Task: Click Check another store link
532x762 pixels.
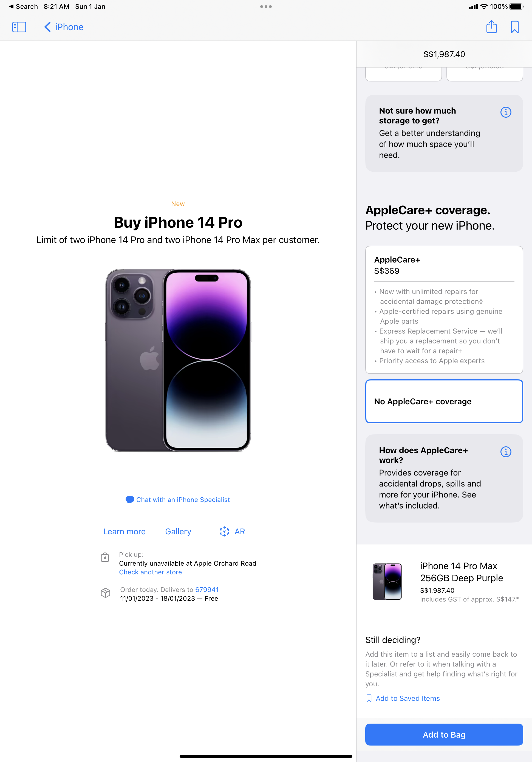Action: (150, 572)
